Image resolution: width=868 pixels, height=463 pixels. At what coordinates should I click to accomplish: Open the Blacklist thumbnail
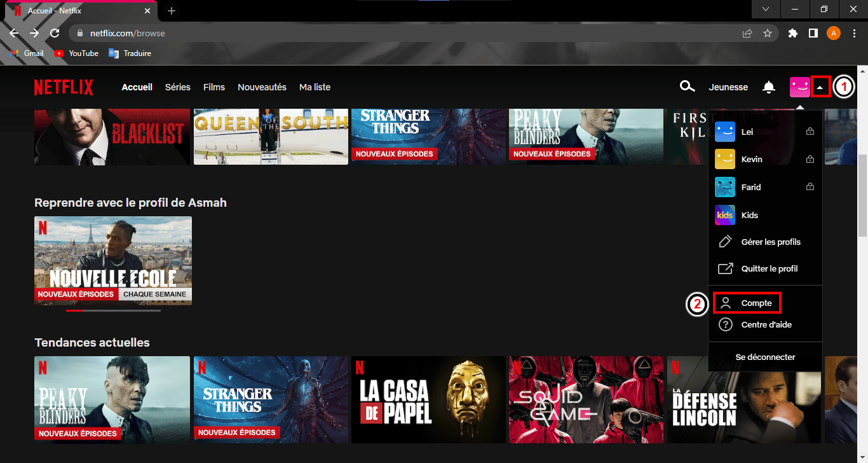pos(112,136)
